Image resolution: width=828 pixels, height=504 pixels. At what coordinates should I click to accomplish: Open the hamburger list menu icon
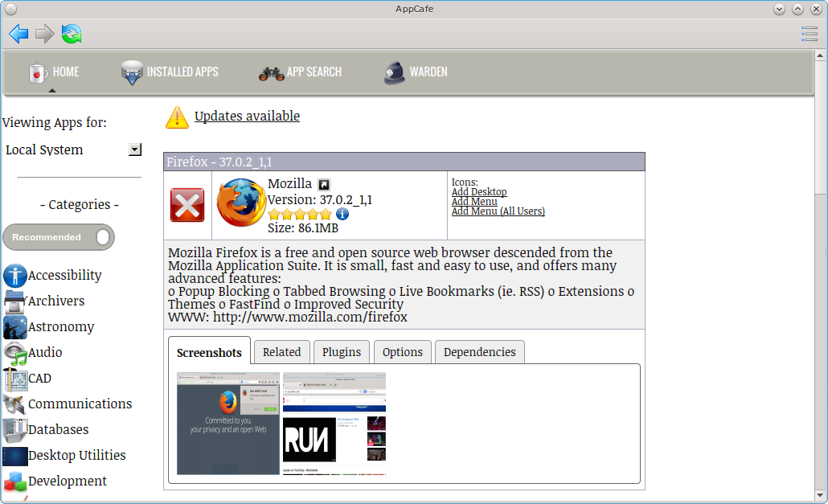tap(809, 34)
